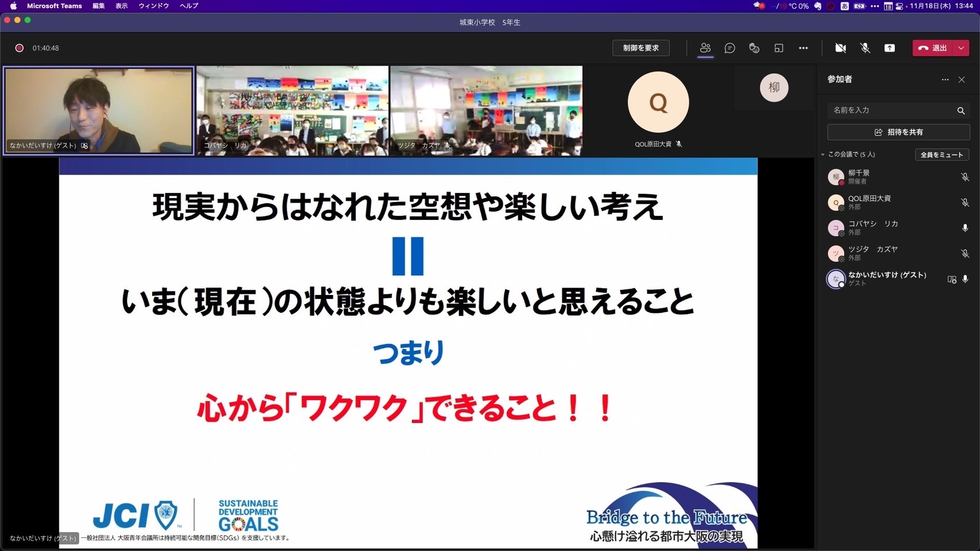
Task: Open participants panel more options ellipsis
Action: pyautogui.click(x=945, y=80)
